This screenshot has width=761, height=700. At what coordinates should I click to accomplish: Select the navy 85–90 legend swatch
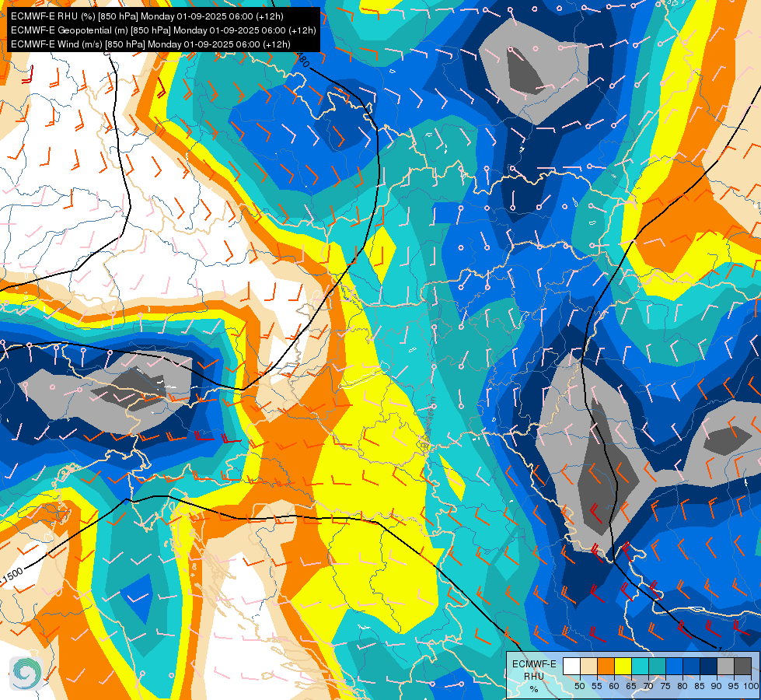[709, 666]
